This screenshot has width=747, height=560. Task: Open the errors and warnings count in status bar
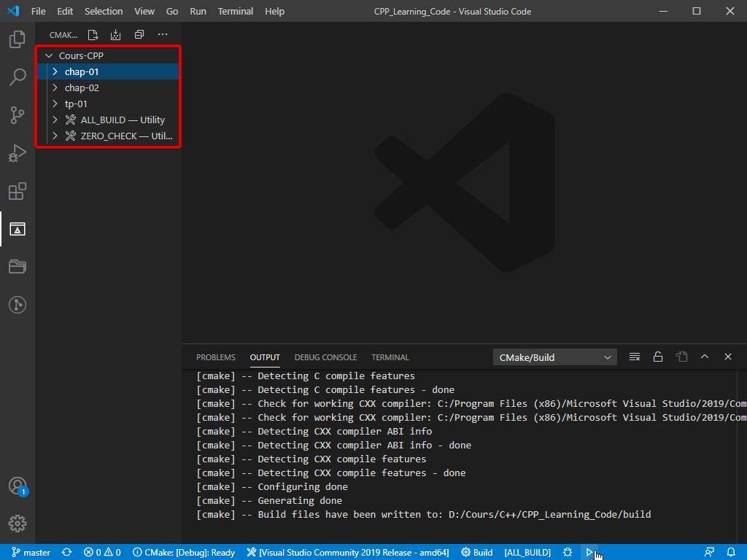(x=102, y=553)
